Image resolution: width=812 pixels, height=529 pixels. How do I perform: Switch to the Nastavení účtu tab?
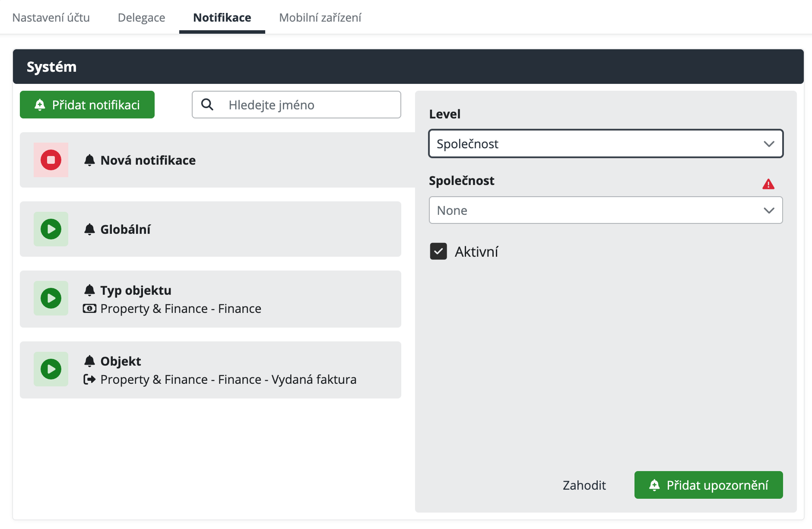tap(51, 17)
